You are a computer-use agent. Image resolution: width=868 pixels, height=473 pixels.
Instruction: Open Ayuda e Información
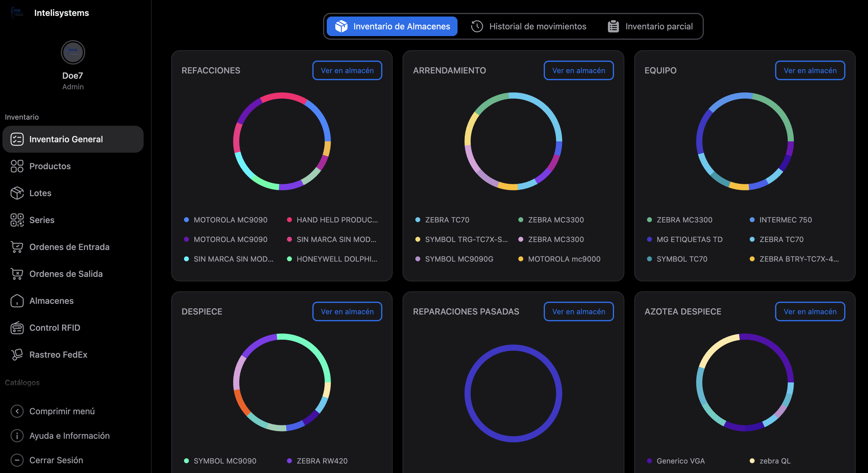click(73, 436)
